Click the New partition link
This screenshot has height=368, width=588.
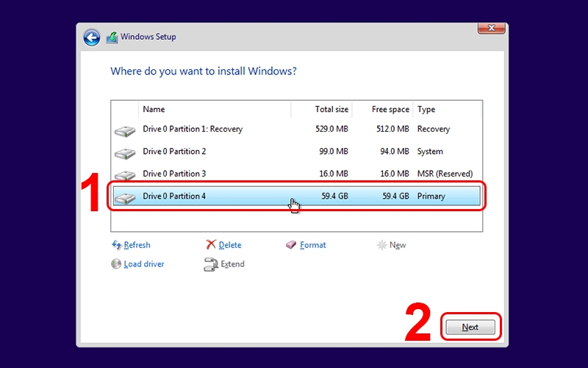click(x=398, y=245)
